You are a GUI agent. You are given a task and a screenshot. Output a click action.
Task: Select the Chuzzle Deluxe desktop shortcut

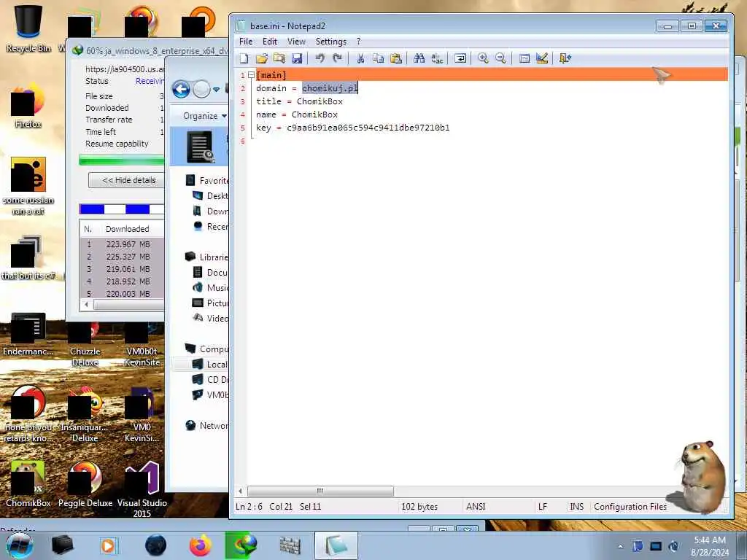tap(85, 344)
